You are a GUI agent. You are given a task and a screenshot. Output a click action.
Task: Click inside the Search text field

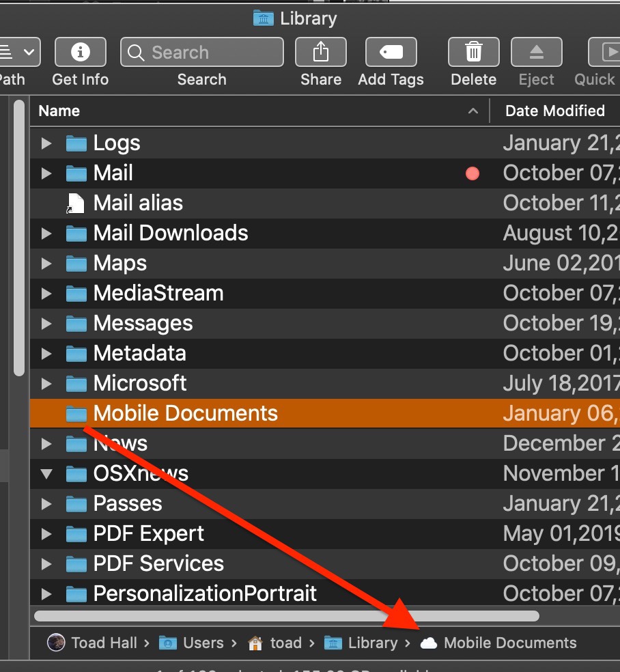205,52
